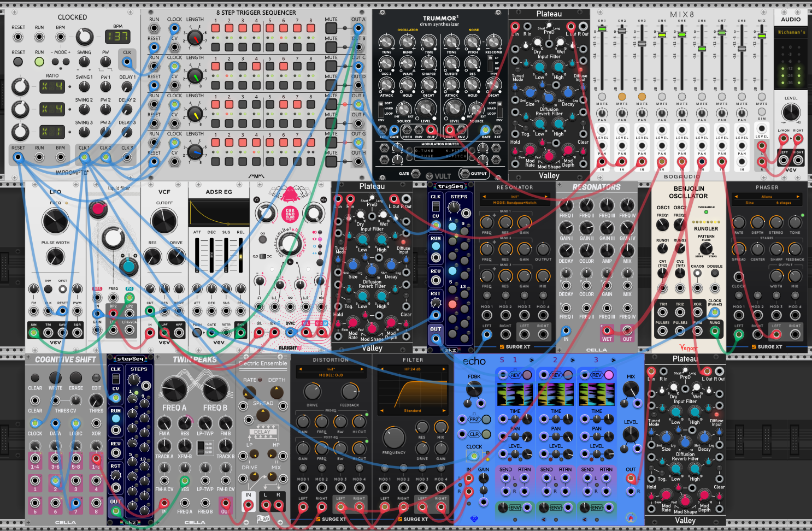Open the Phaser 6 stages selector
The height and width of the screenshot is (531, 812).
point(784,203)
